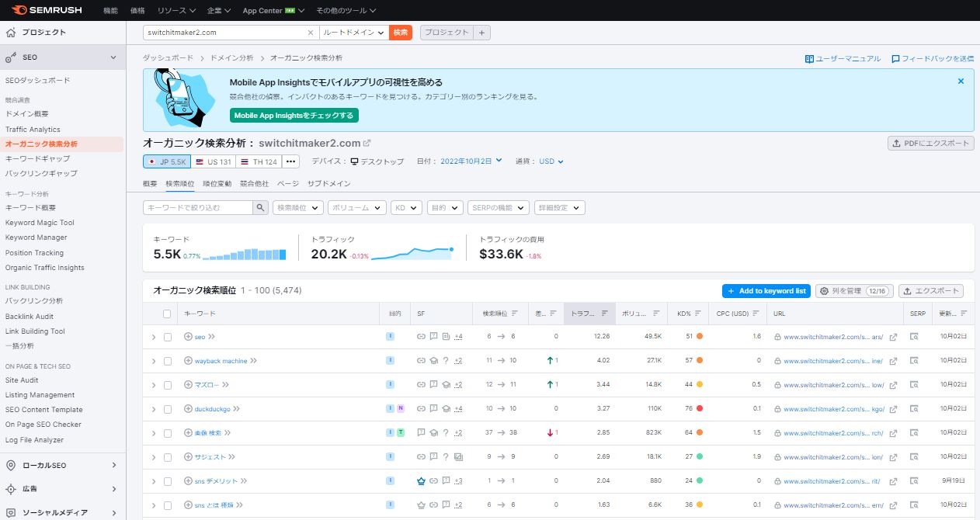Open the 日付 2022年10月2日 date dropdown
Image resolution: width=980 pixels, height=520 pixels.
[471, 161]
